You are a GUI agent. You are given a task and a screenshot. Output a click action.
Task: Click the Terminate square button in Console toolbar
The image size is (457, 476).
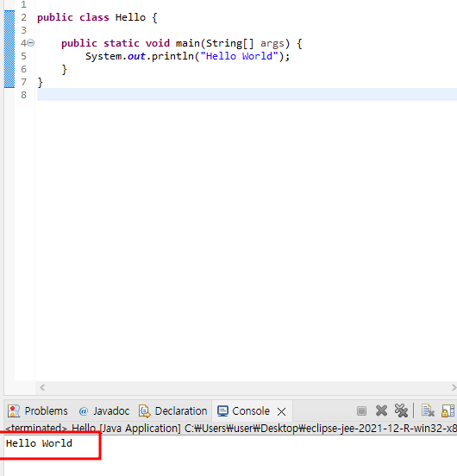361,411
